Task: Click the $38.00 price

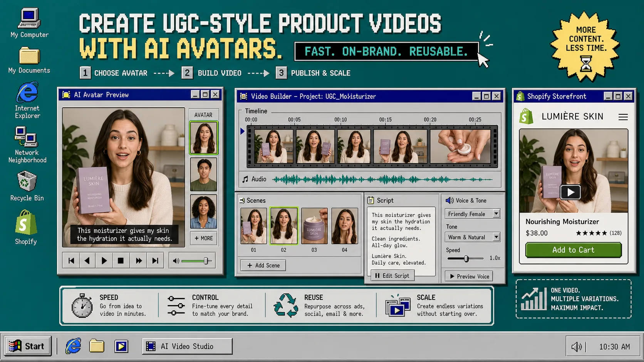Action: pos(537,233)
